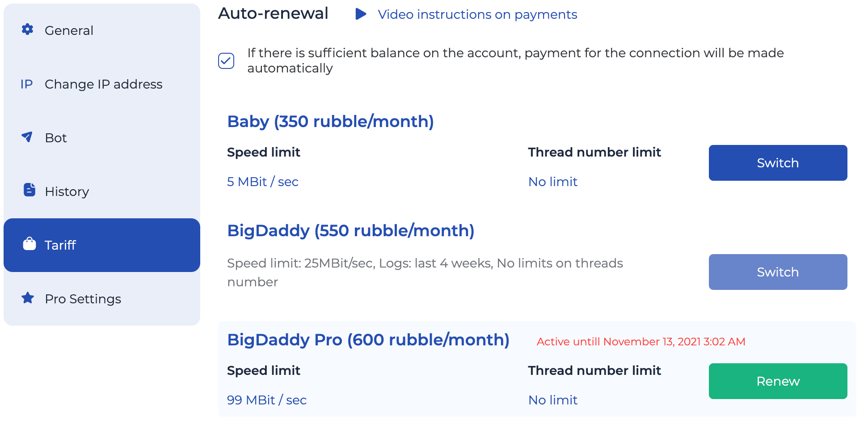
Task: Select the Tariff menu item
Action: [x=102, y=245]
